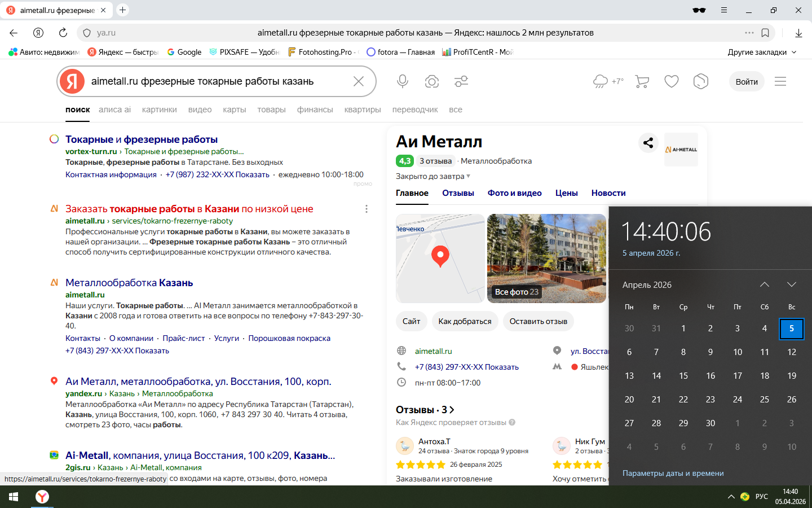Open favorites heart icon
This screenshot has height=508, width=812.
[x=671, y=81]
